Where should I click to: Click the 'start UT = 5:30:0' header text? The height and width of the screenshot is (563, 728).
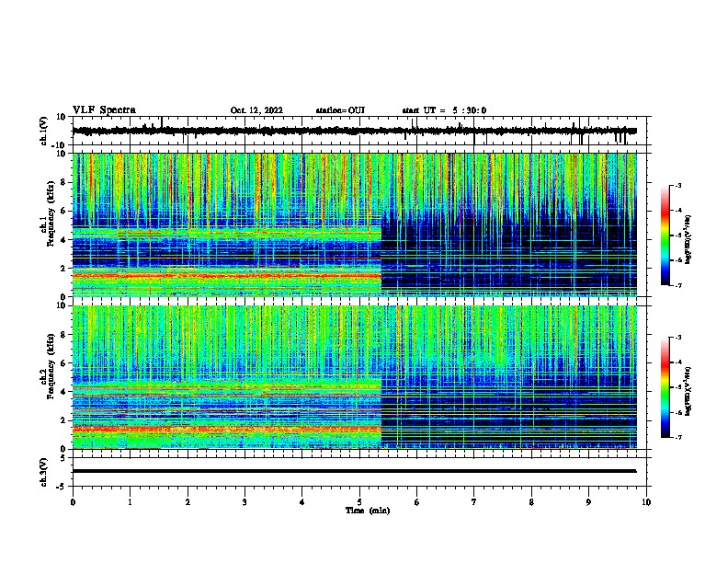pos(444,110)
